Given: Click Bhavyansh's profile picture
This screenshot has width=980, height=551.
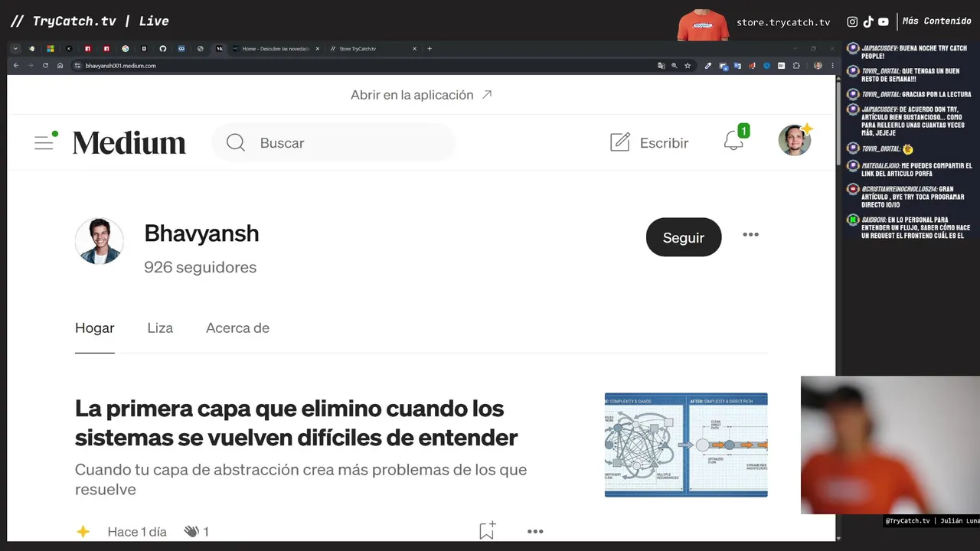Looking at the screenshot, I should [x=100, y=241].
